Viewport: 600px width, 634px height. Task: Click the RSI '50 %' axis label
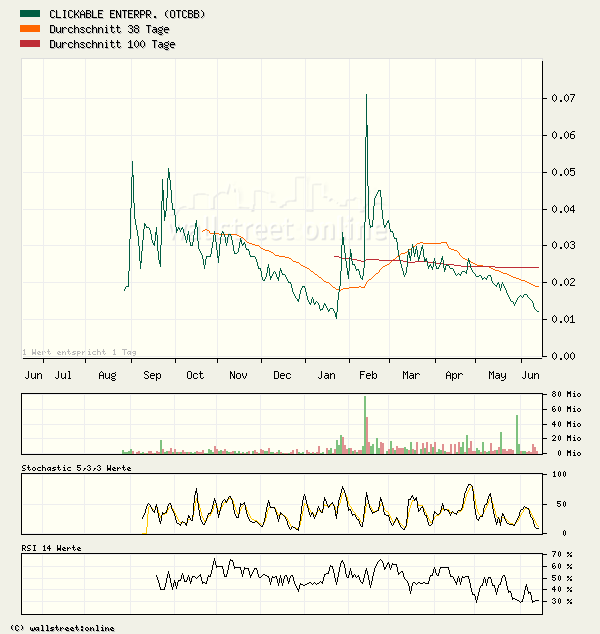coord(562,578)
